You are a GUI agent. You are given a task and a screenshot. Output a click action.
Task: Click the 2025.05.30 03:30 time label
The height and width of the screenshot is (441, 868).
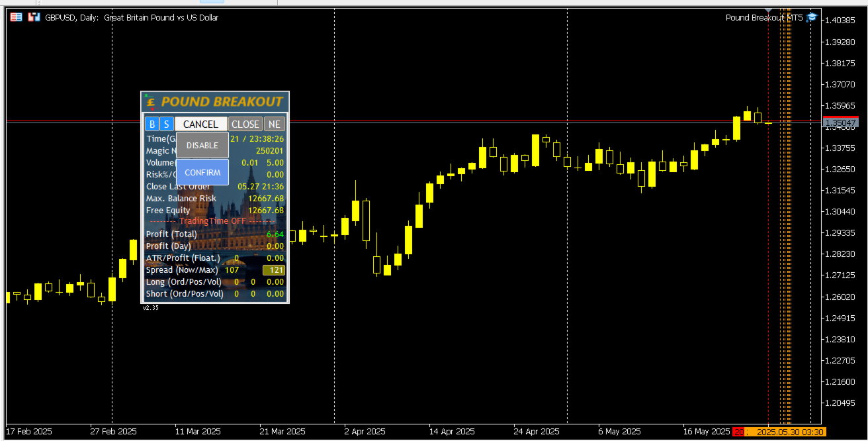pos(790,432)
